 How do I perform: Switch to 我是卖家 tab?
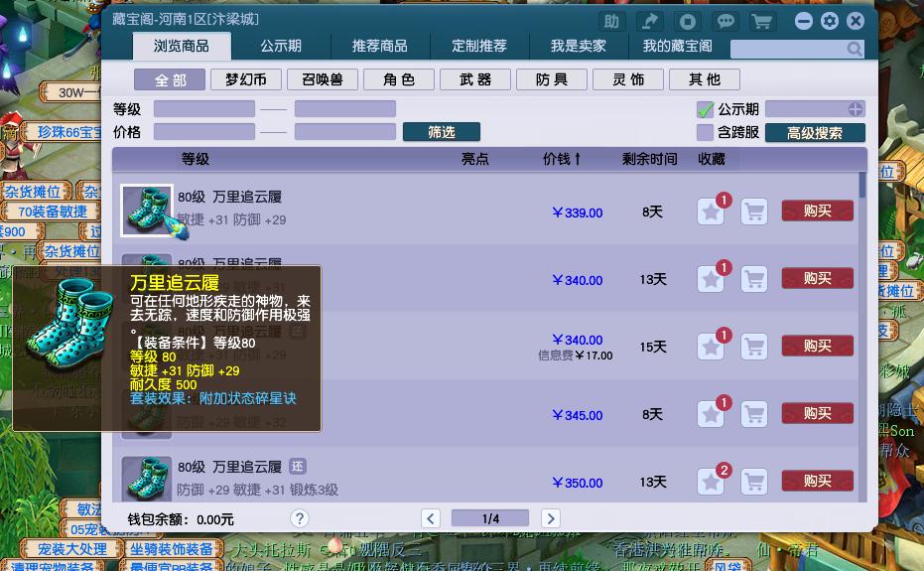[578, 46]
